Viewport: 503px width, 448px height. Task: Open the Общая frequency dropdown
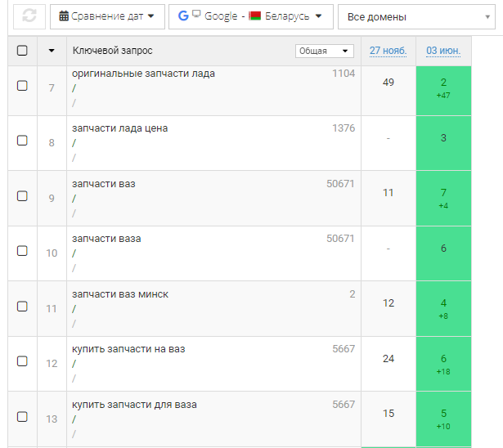(325, 51)
